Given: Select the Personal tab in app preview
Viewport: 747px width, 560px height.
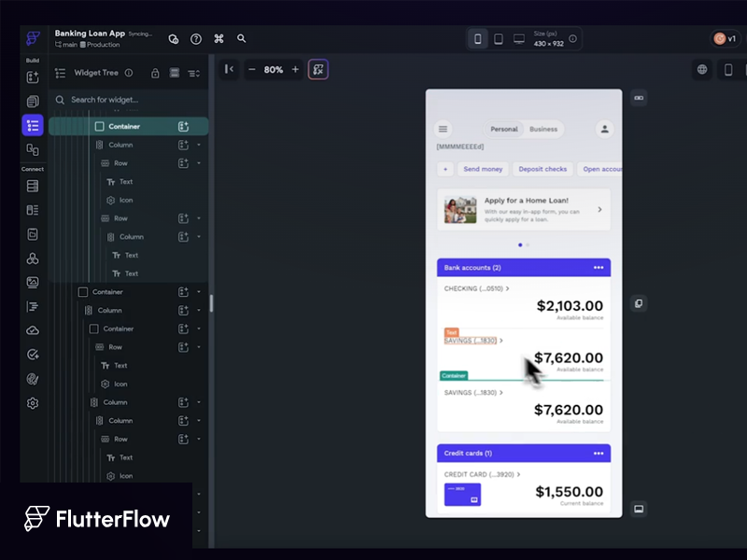Looking at the screenshot, I should pos(503,129).
